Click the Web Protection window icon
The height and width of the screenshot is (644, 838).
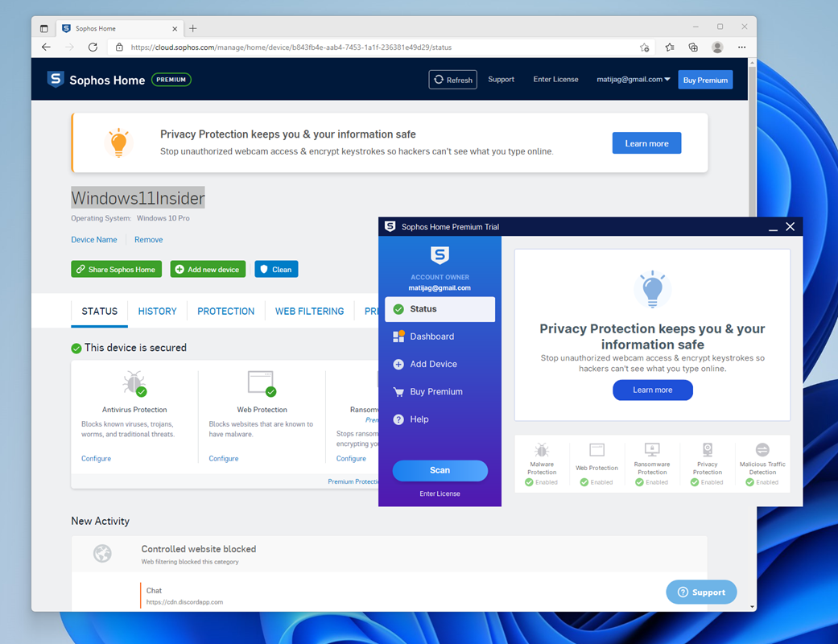pyautogui.click(x=262, y=384)
